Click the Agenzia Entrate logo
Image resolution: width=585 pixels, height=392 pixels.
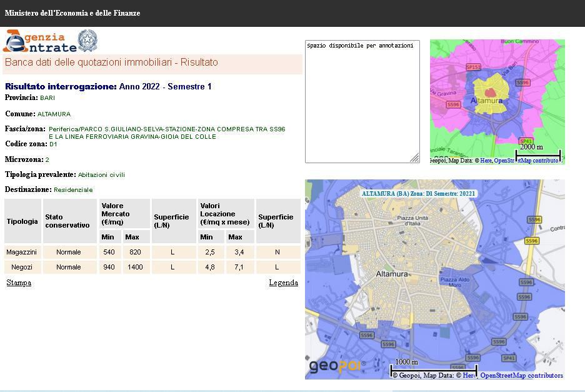(x=39, y=41)
